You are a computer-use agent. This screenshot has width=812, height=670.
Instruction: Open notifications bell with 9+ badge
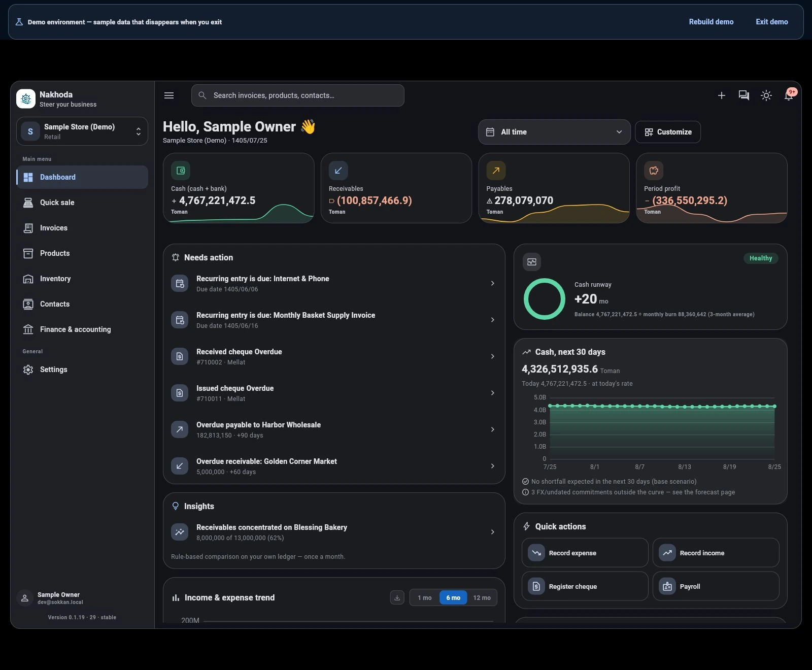(x=789, y=95)
